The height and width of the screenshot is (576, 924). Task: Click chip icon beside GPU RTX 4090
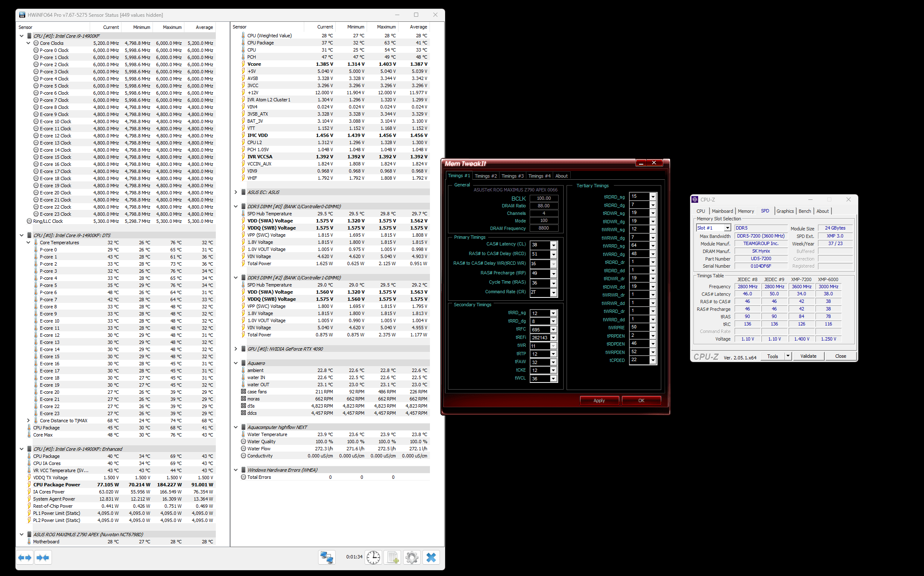(x=243, y=349)
